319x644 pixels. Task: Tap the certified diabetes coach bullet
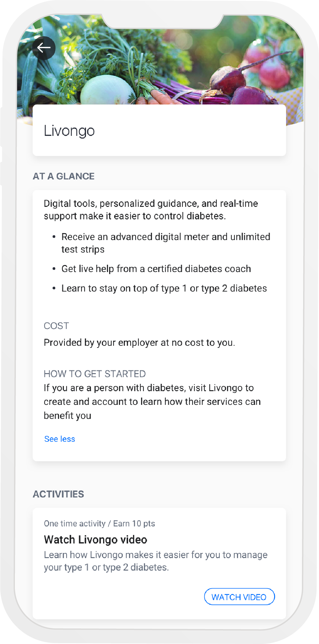[156, 269]
